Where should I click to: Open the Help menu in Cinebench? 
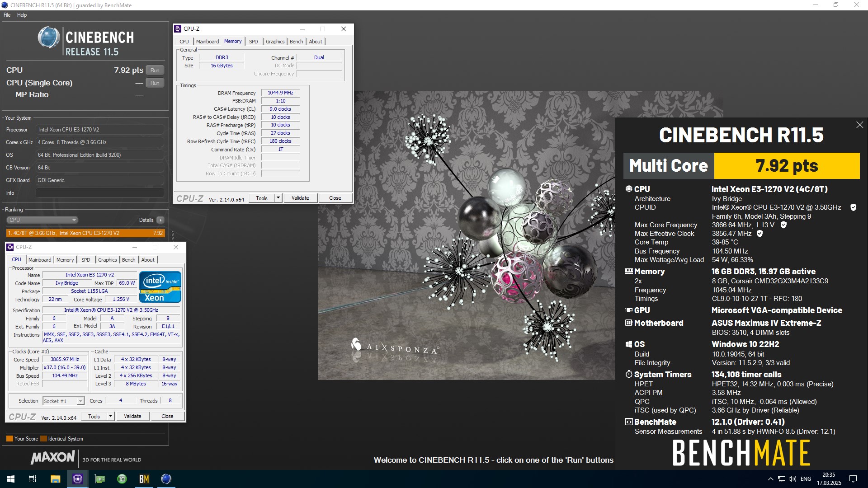22,15
